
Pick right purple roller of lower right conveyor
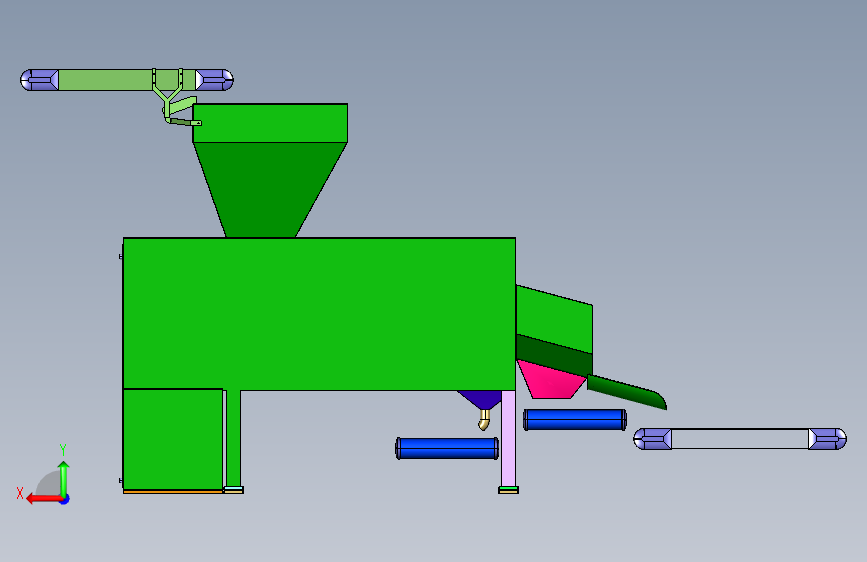pyautogui.click(x=827, y=439)
